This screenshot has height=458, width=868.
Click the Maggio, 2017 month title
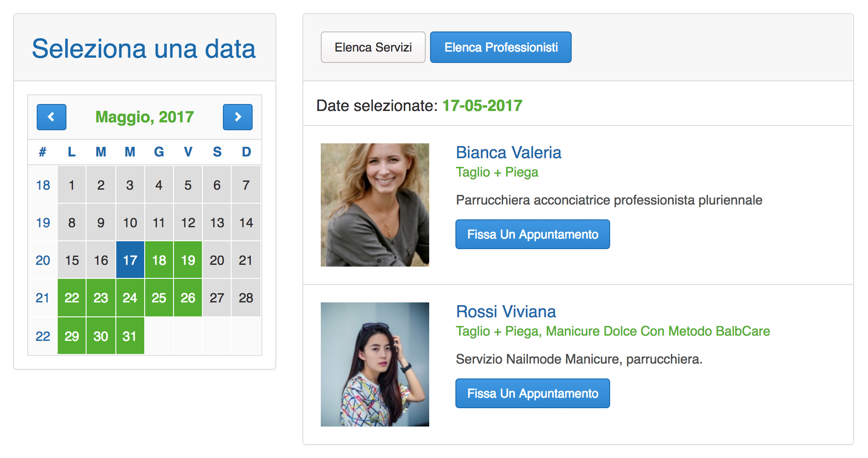[x=144, y=117]
